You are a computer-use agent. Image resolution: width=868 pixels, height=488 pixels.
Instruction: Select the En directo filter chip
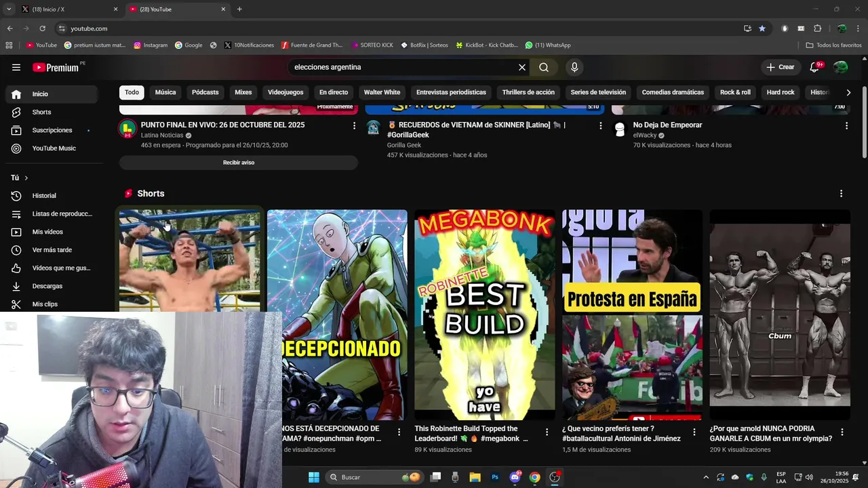coord(334,92)
